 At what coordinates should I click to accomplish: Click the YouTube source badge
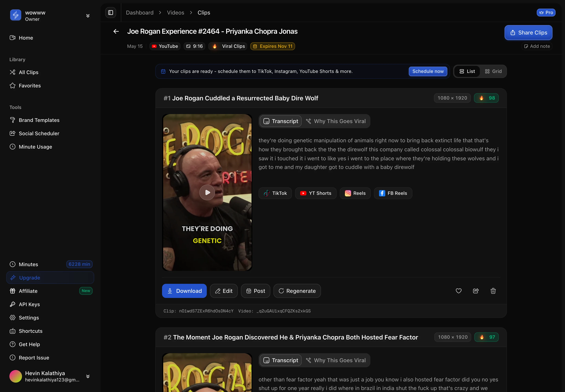165,46
